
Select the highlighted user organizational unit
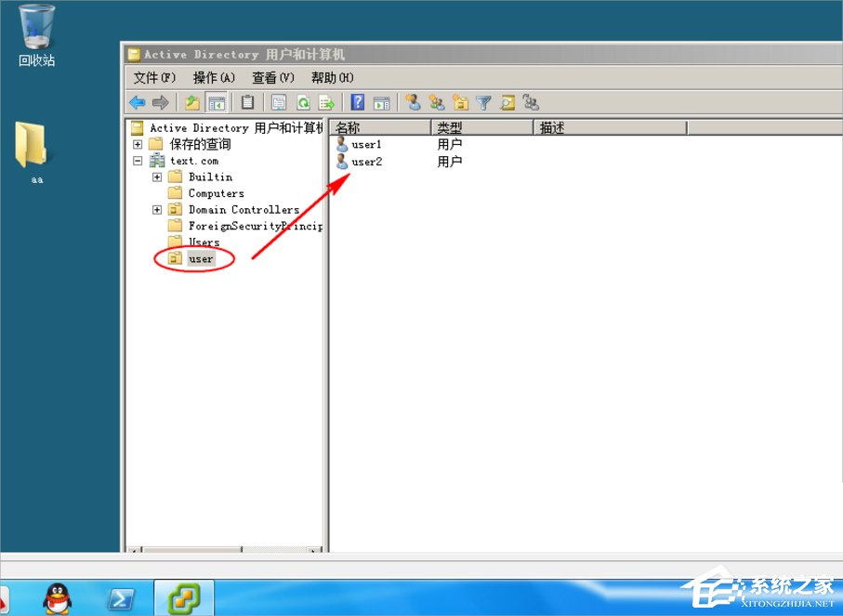pyautogui.click(x=202, y=259)
